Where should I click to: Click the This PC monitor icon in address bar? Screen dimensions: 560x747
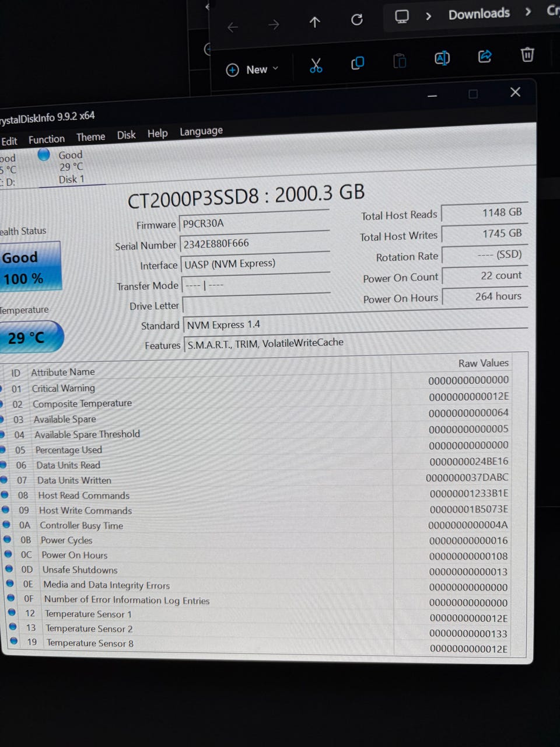(402, 17)
